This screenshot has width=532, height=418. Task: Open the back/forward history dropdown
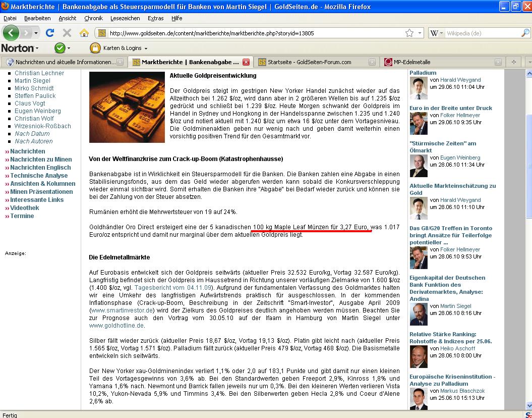pos(36,33)
